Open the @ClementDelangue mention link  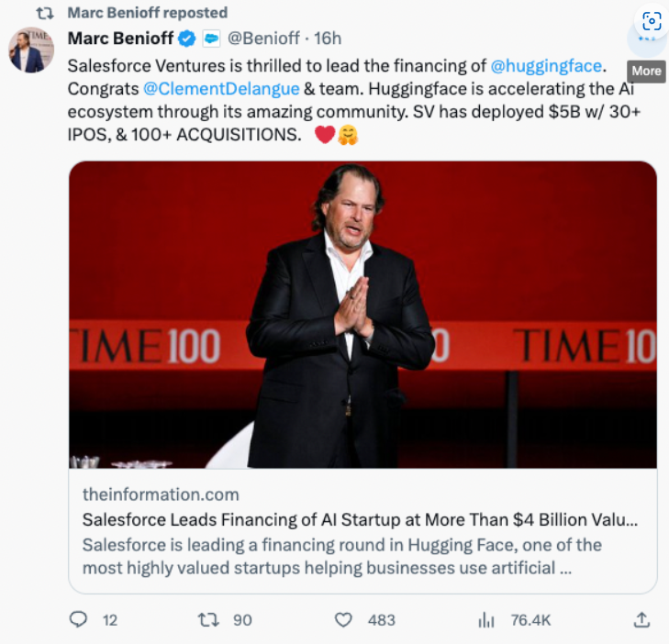[x=221, y=89]
